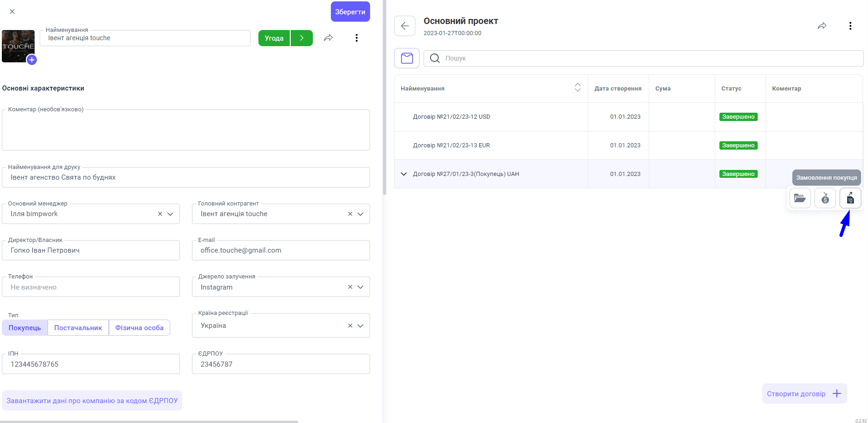Viewport: 868px width, 423px height.
Task: Expand the Договір №27/01/23-3 row chevron
Action: 404,174
